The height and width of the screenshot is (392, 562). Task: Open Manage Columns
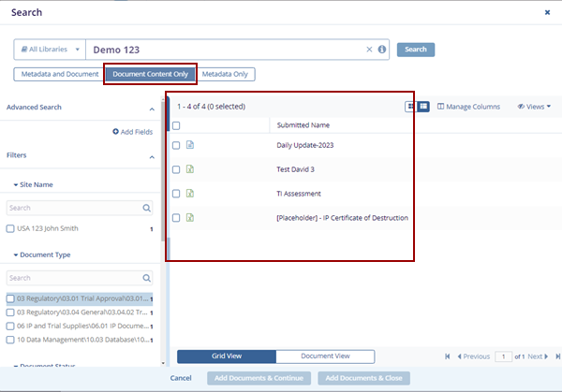[x=468, y=107]
